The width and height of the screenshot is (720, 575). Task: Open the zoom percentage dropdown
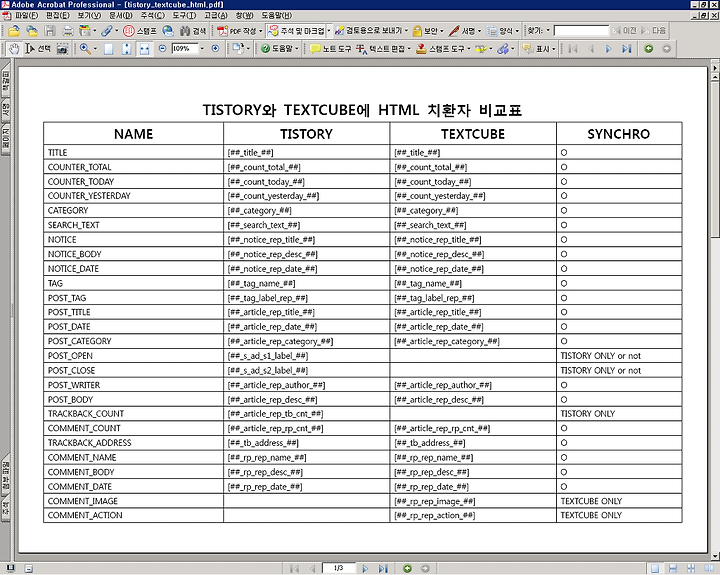pos(202,48)
